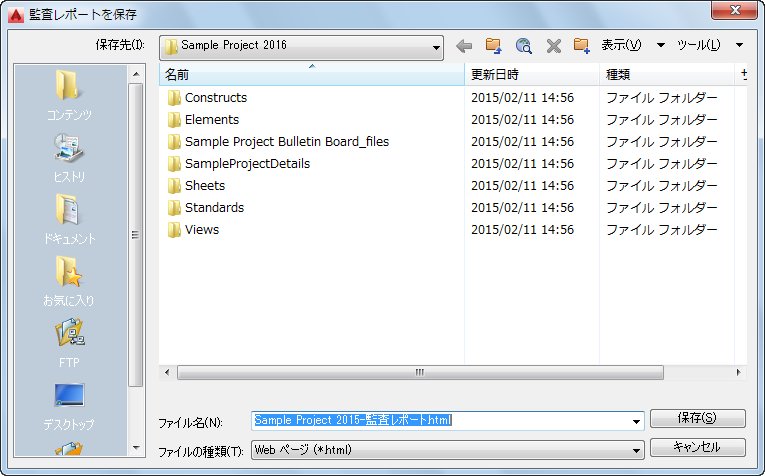The width and height of the screenshot is (765, 476).
Task: Click the file list scroll left arrow
Action: 167,373
